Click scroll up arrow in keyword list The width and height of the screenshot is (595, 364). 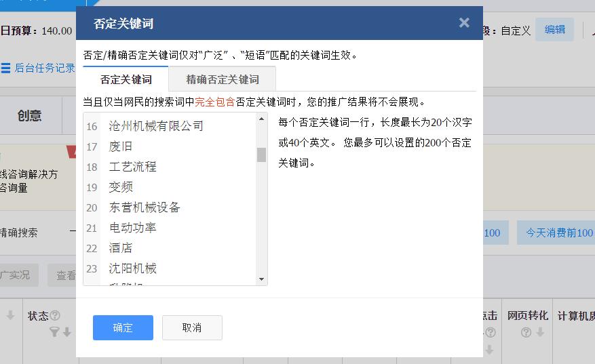pyautogui.click(x=261, y=119)
